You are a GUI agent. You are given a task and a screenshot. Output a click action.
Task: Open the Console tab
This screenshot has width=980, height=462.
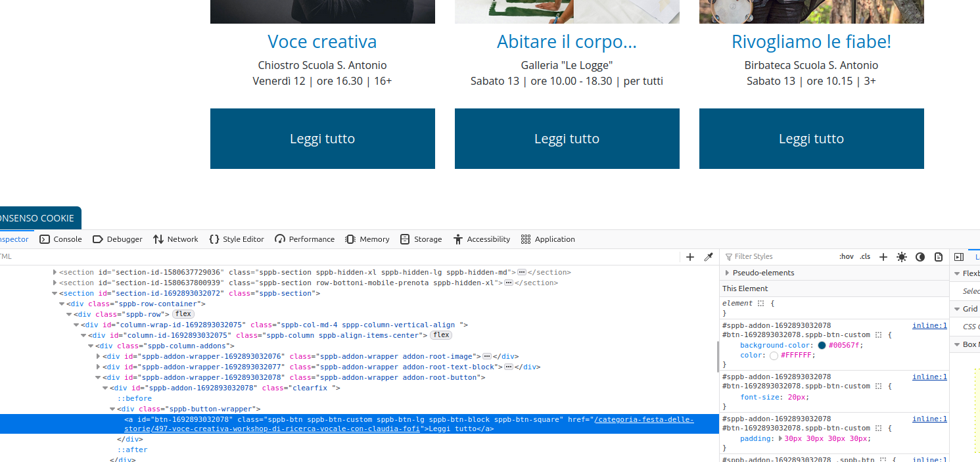(x=60, y=239)
